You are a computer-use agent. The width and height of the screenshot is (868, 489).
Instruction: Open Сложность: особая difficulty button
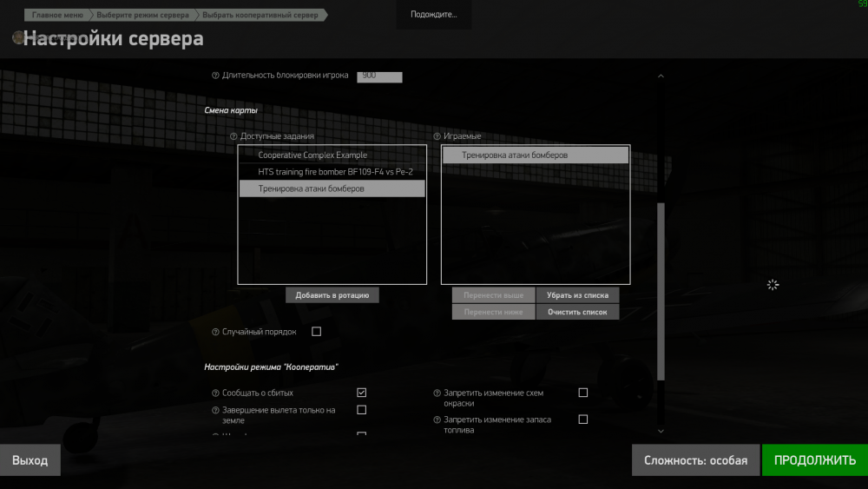[x=695, y=460]
